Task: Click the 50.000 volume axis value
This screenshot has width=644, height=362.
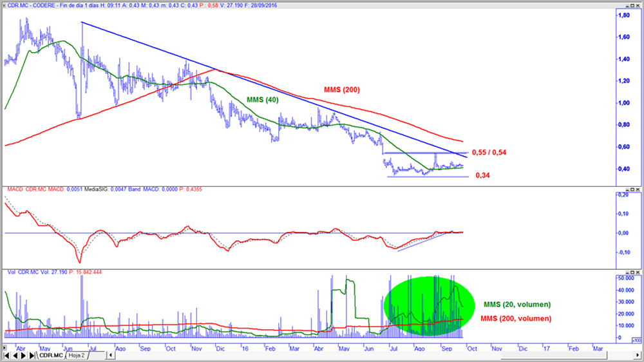Action: pyautogui.click(x=625, y=278)
